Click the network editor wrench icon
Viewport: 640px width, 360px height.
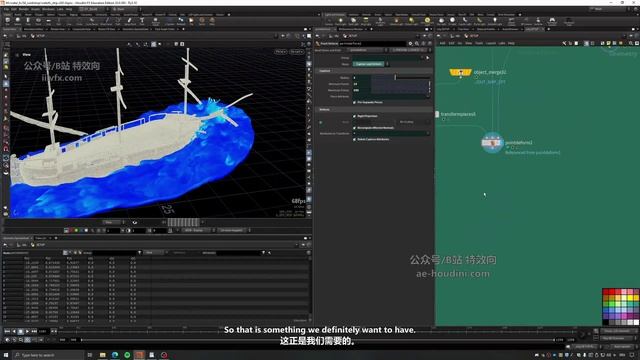pos(564,43)
